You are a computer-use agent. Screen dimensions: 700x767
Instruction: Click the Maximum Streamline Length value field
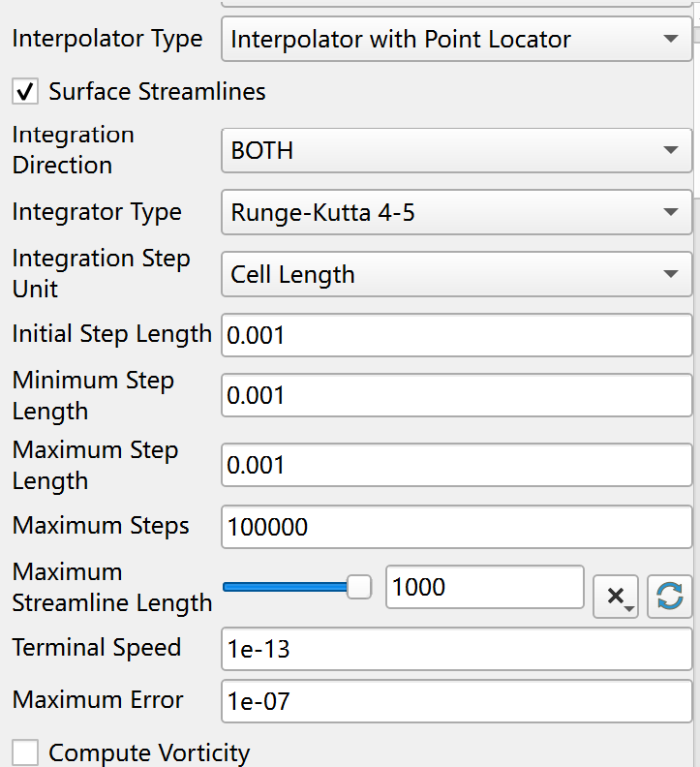point(484,587)
